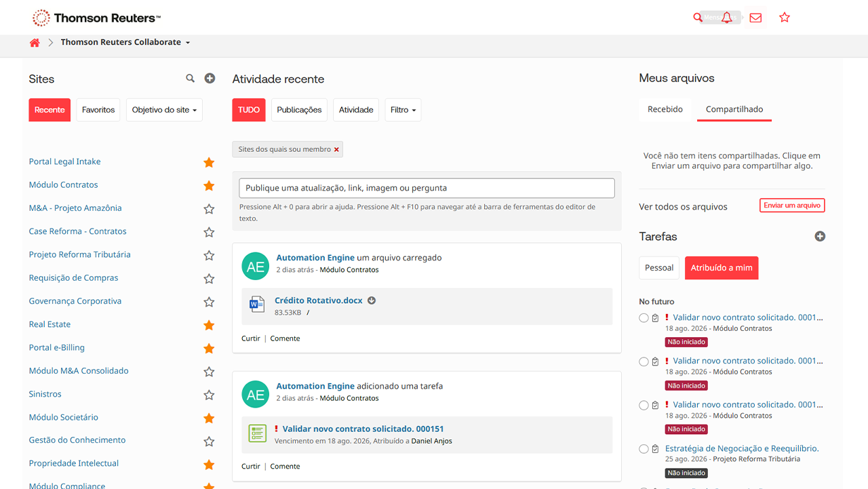Like the added-task post with Curtir

coord(251,467)
